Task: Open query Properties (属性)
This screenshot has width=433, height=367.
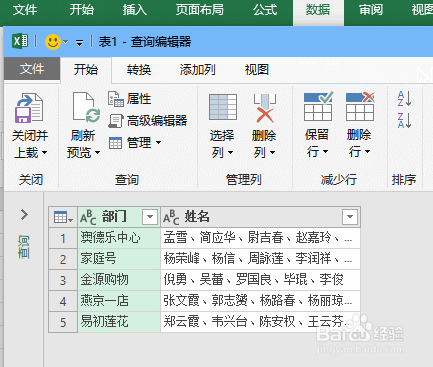Action: [130, 99]
